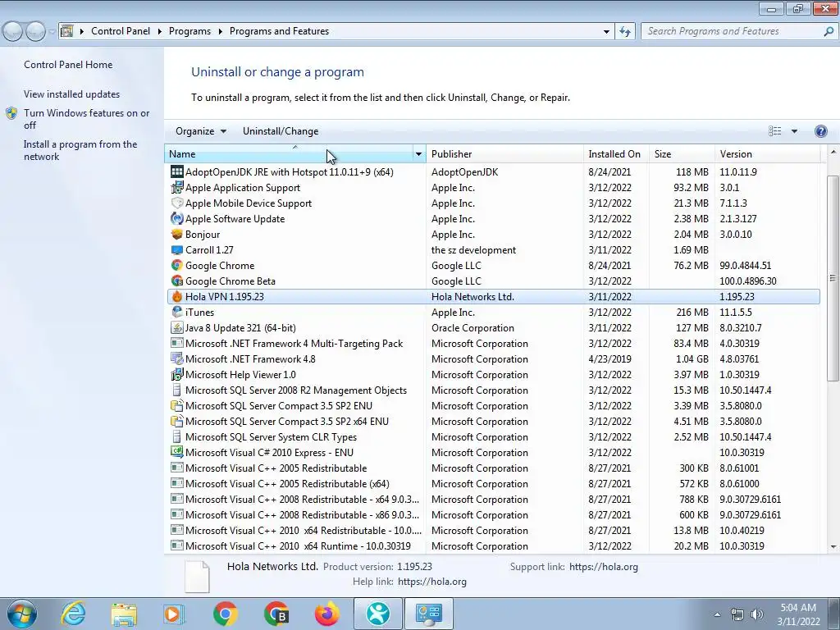Open the hola.org support link
Viewport: 840px width, 630px height.
pos(603,567)
